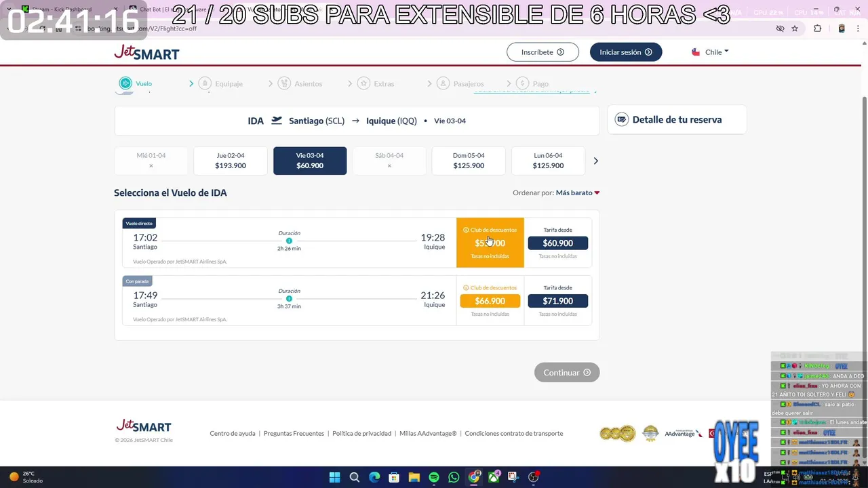Open the Millas AAdvantage® link
The width and height of the screenshot is (868, 488).
tap(428, 433)
